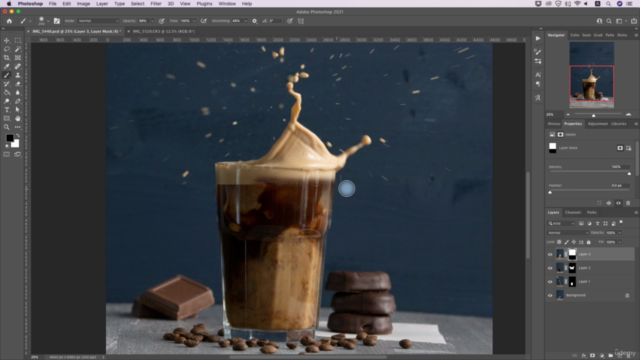Select the Frame tool
Image resolution: width=640 pixels, height=360 pixels.
[18, 58]
